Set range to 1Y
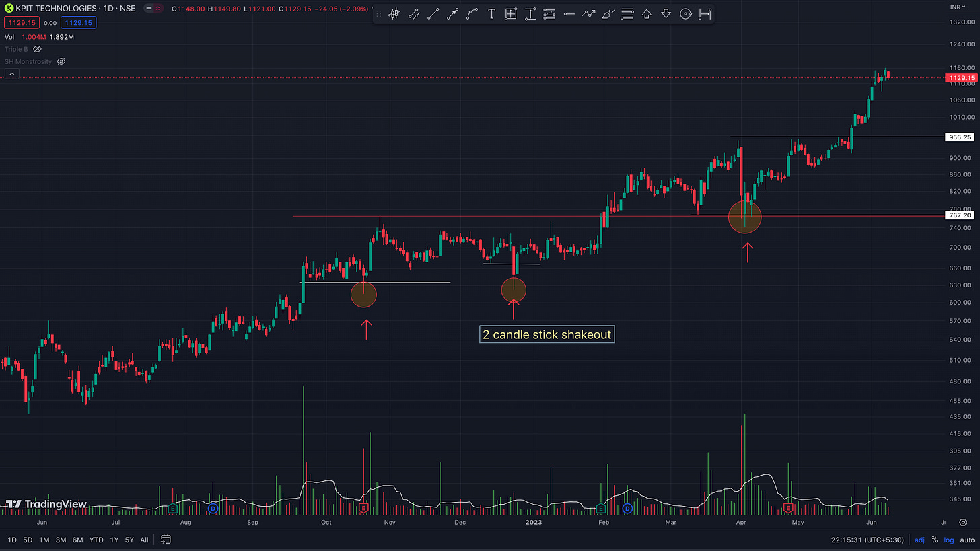The width and height of the screenshot is (980, 551). pyautogui.click(x=114, y=540)
